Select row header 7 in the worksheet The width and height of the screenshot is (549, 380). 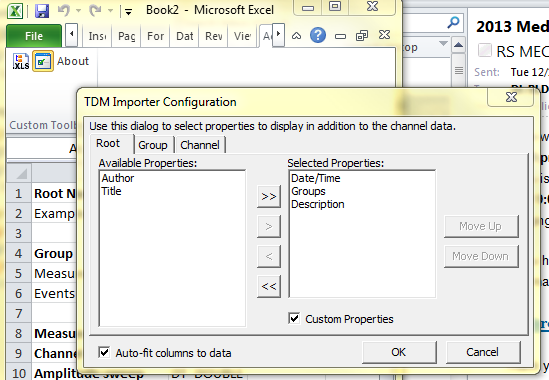19,313
